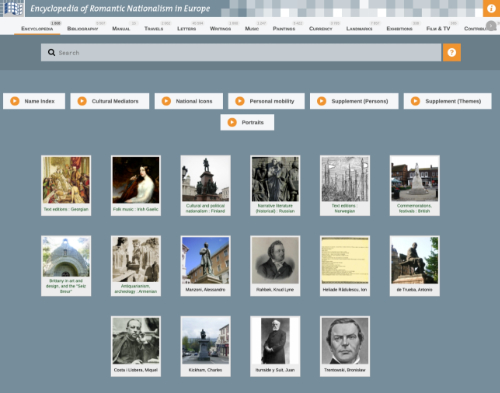500x393 pixels.
Task: Click the magnifier icon in search bar
Action: coord(51,52)
